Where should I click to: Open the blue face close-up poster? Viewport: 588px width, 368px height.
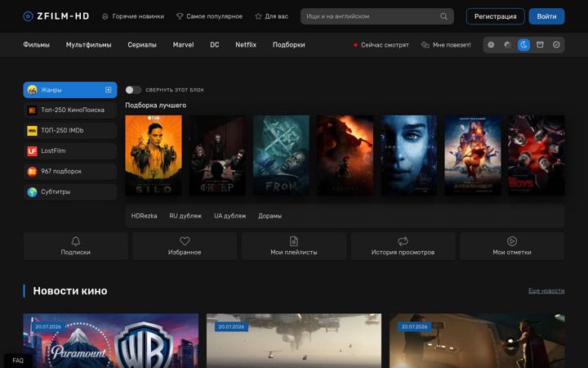click(x=409, y=155)
